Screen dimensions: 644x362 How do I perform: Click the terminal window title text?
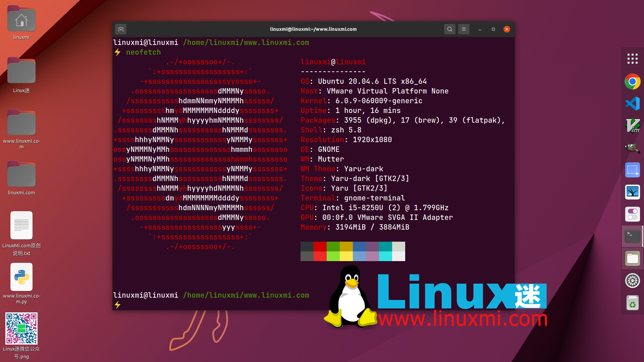tap(313, 29)
